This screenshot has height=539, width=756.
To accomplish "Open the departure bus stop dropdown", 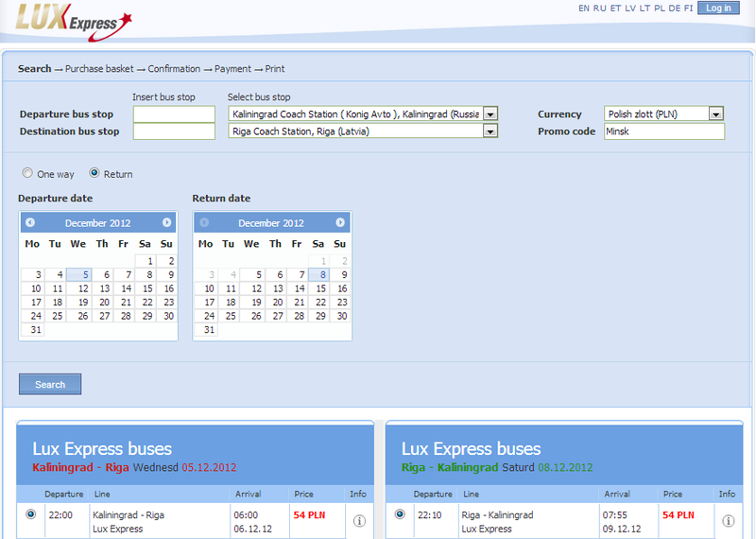I will (x=490, y=114).
